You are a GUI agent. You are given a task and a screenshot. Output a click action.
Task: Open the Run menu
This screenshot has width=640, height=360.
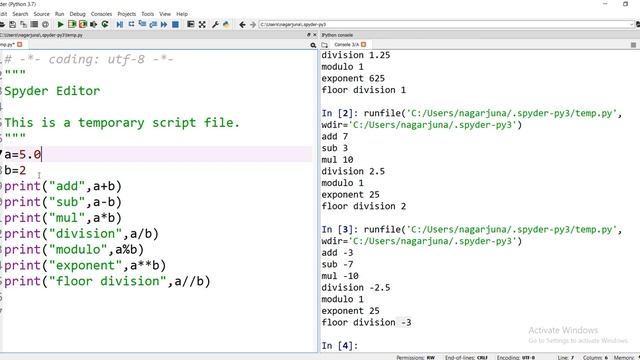pyautogui.click(x=60, y=14)
